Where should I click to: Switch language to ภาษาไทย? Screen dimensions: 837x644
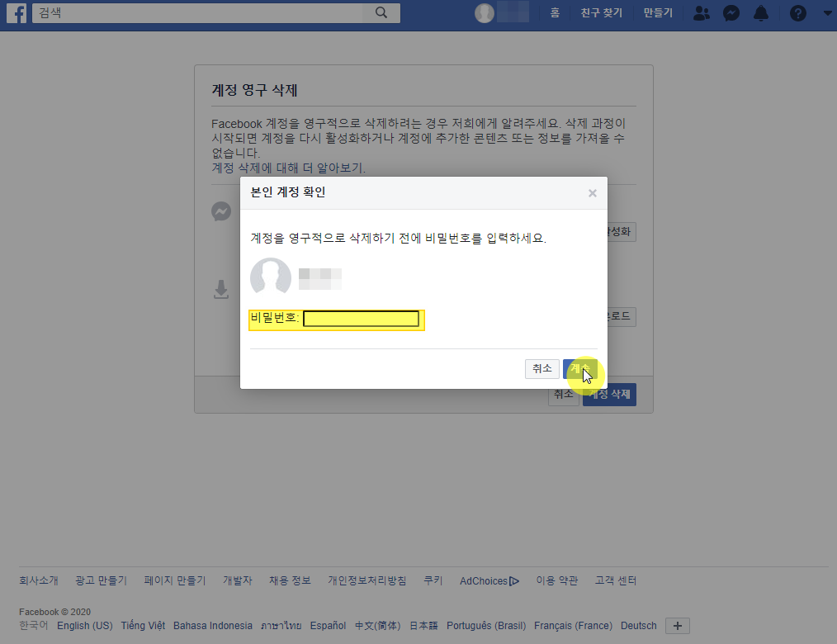281,626
